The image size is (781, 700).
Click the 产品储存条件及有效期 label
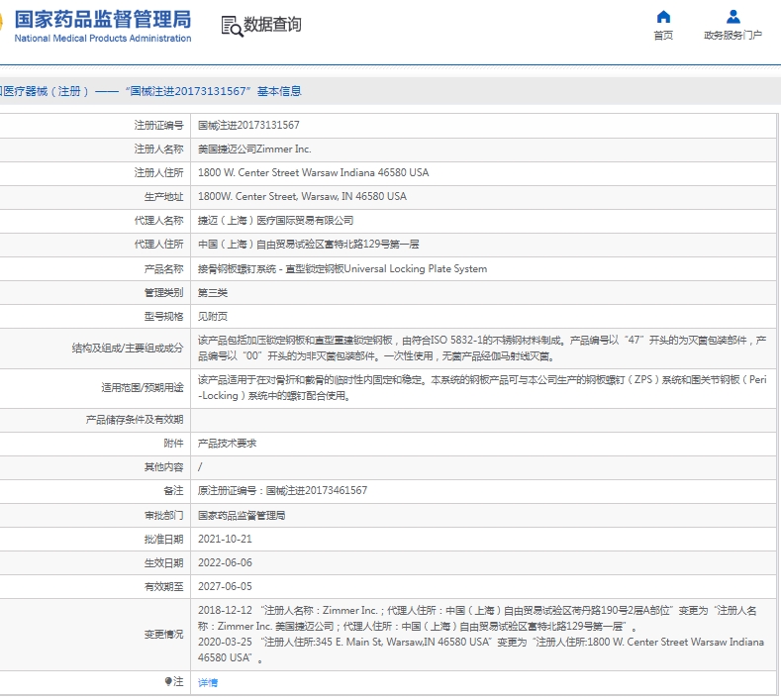135,420
